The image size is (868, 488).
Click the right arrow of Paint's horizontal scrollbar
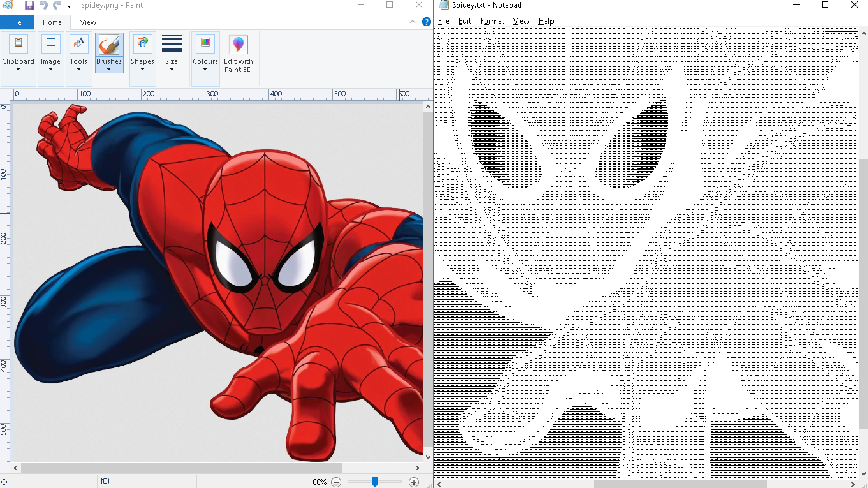[418, 468]
